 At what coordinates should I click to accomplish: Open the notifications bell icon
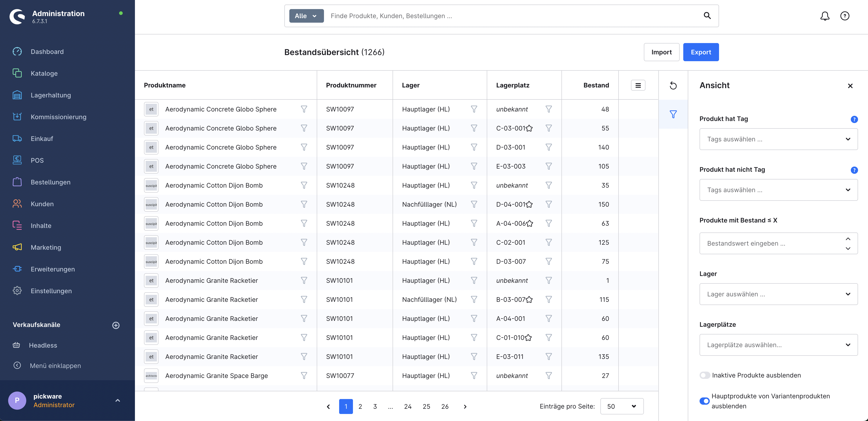825,16
